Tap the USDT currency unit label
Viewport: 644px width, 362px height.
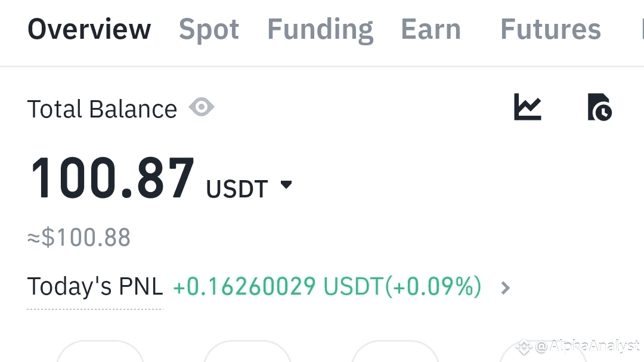coord(237,189)
